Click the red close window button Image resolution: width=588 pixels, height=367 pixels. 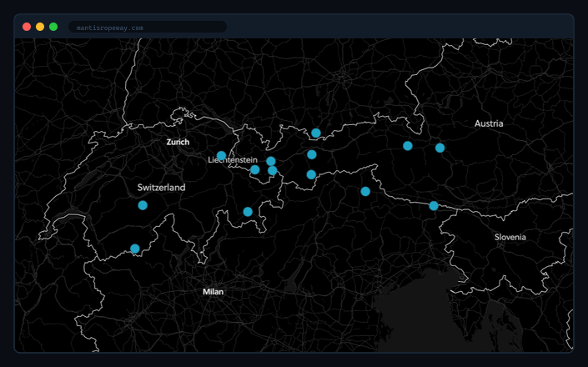[x=27, y=27]
